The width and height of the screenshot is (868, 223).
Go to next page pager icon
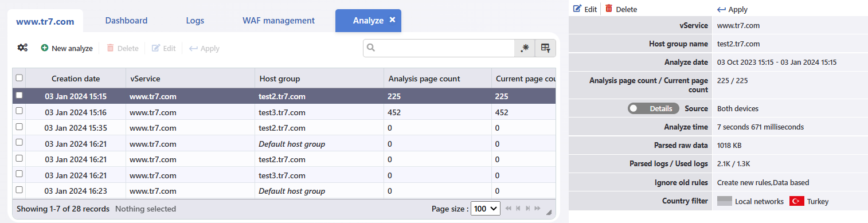pyautogui.click(x=527, y=209)
